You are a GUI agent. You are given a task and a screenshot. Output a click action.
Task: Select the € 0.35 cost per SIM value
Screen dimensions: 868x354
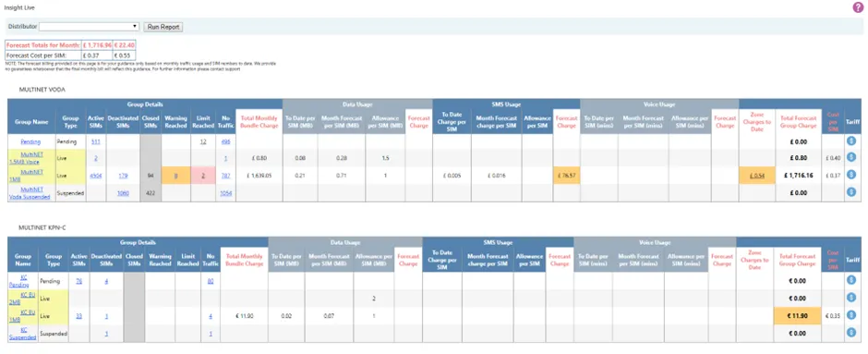point(833,316)
